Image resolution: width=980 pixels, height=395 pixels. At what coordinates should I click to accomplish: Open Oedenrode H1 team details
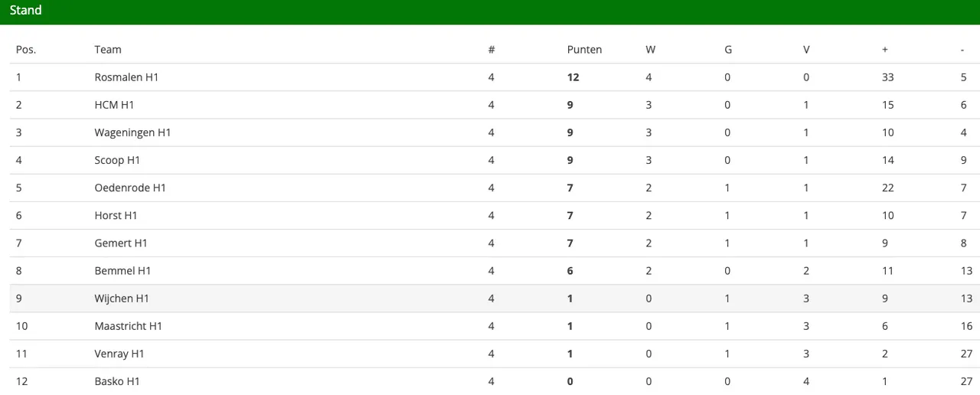point(130,188)
